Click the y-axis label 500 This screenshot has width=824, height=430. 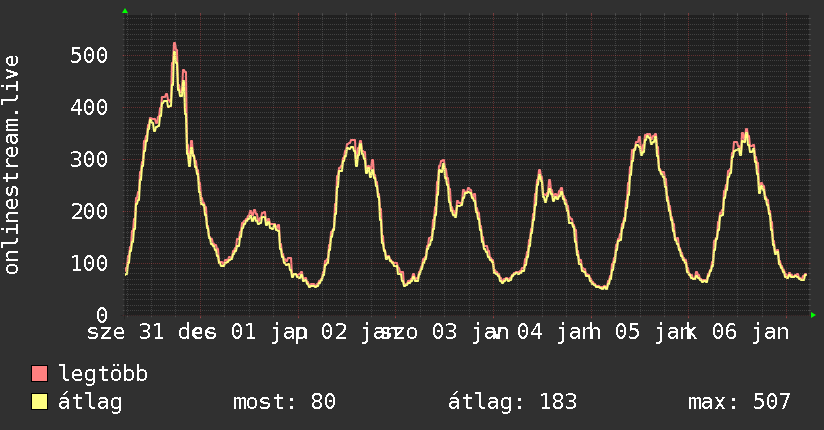click(x=89, y=55)
